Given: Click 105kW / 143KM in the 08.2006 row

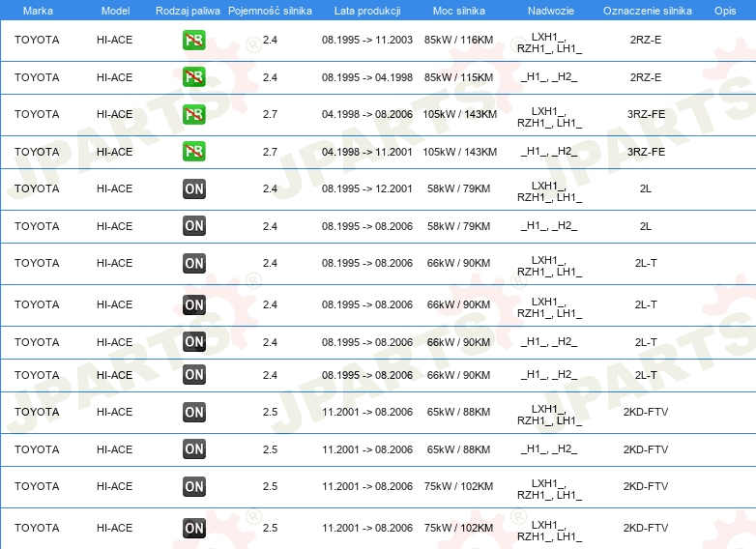Looking at the screenshot, I should coord(460,114).
